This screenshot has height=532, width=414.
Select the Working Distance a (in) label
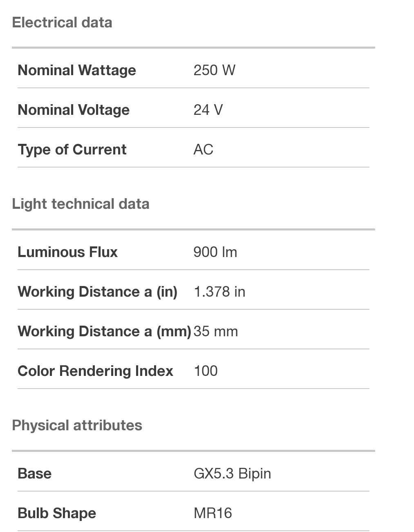[x=97, y=292]
